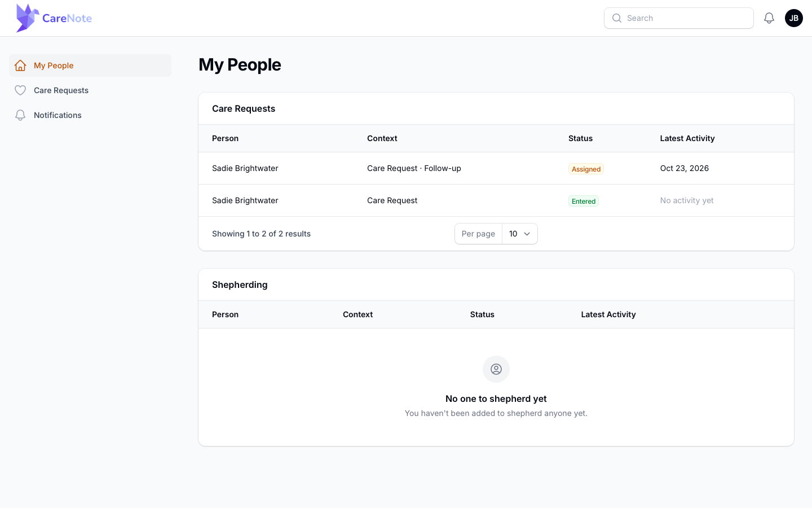Click the Status header in Care Requests table
This screenshot has height=508, width=812.
(581, 138)
